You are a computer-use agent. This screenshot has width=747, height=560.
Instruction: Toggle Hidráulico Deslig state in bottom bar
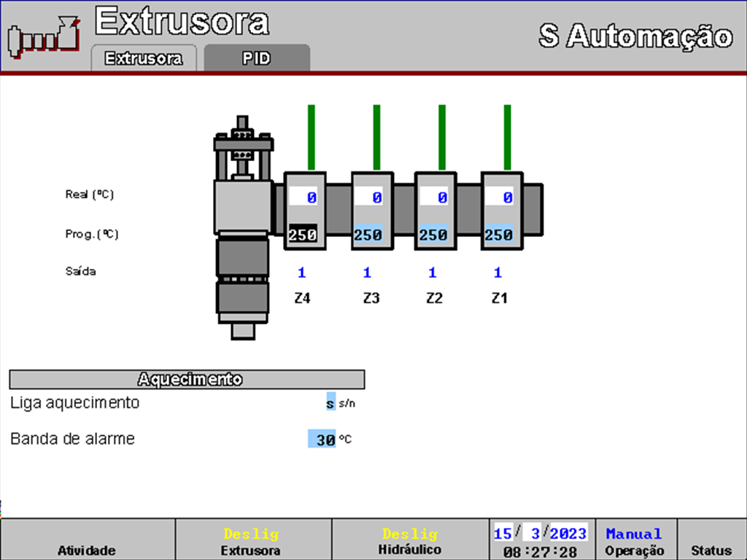click(409, 540)
